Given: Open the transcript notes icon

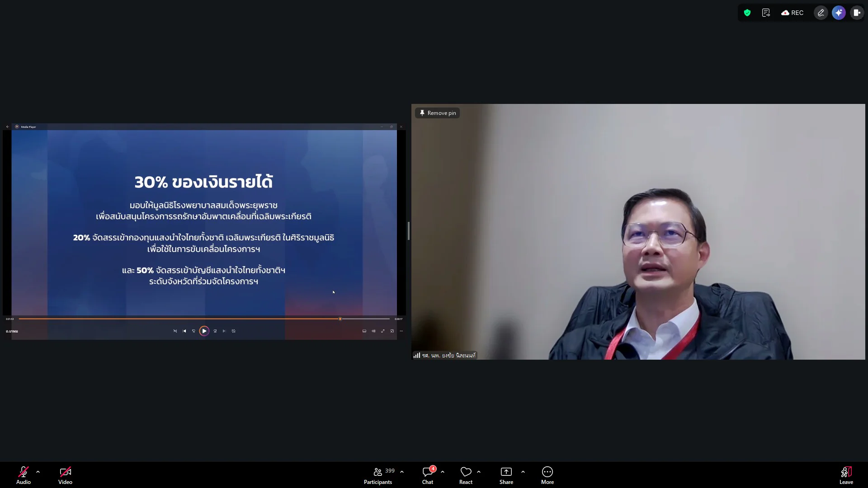Looking at the screenshot, I should 766,13.
